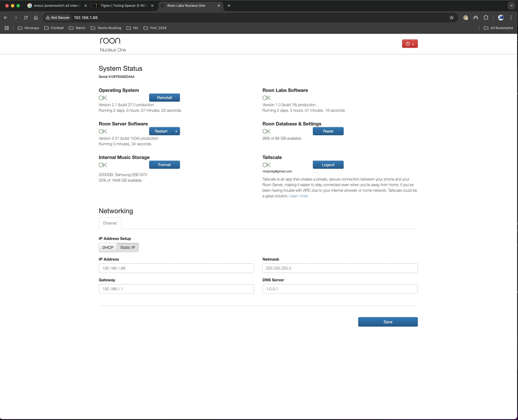This screenshot has height=420, width=518.
Task: Open the All Bookmarks folder
Action: tap(498, 28)
